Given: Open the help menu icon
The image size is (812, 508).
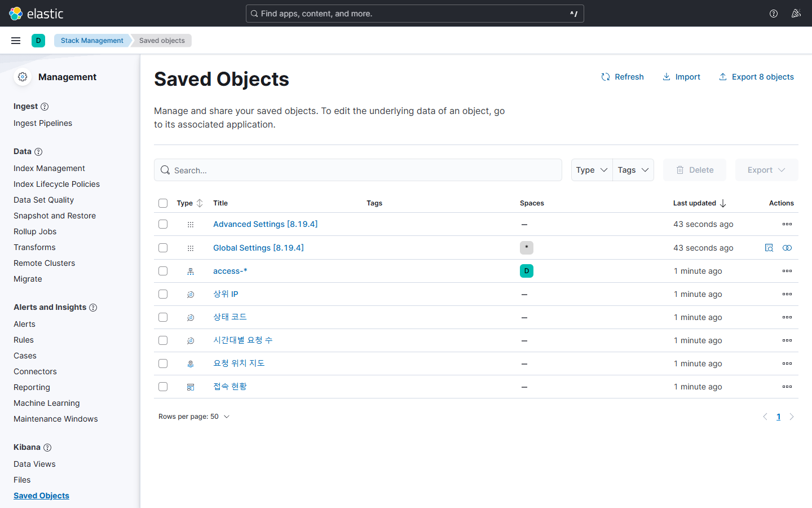Looking at the screenshot, I should tap(774, 14).
